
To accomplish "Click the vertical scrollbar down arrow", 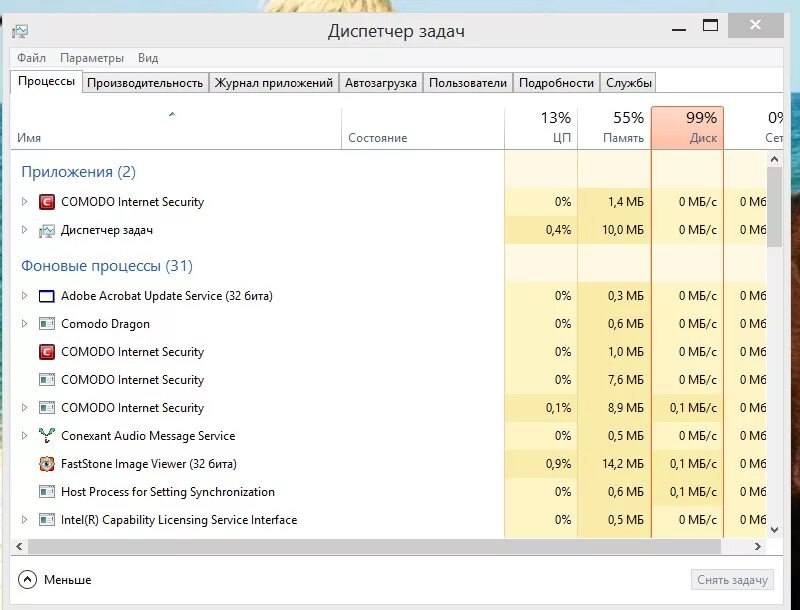I will [774, 530].
